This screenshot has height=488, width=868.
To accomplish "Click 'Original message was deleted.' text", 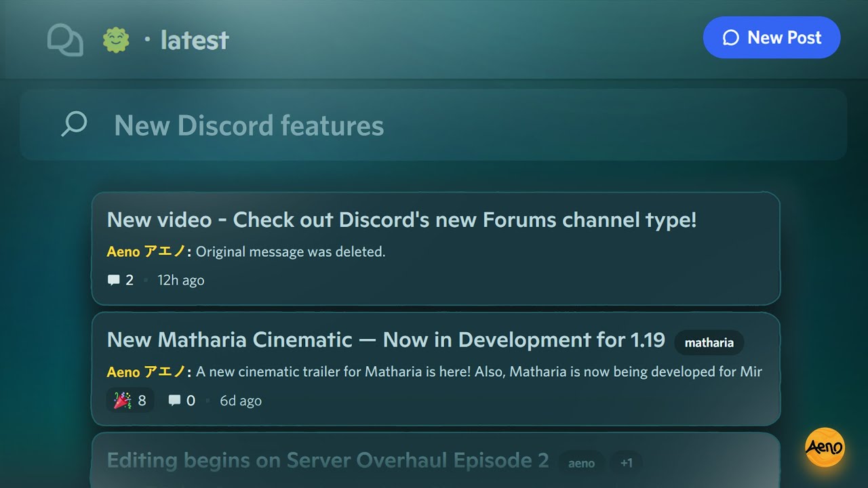I will pos(290,251).
